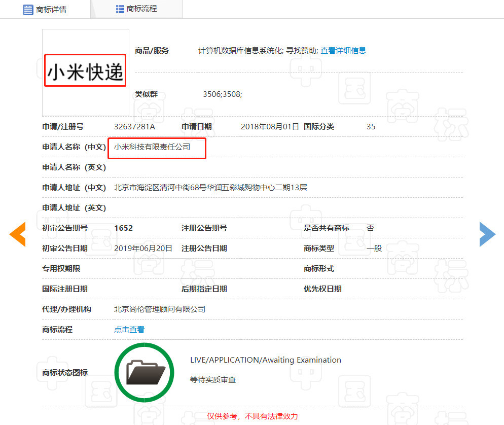This screenshot has width=504, height=425.
Task: Click the 申请人地址（英文） field label
Action: tap(74, 207)
